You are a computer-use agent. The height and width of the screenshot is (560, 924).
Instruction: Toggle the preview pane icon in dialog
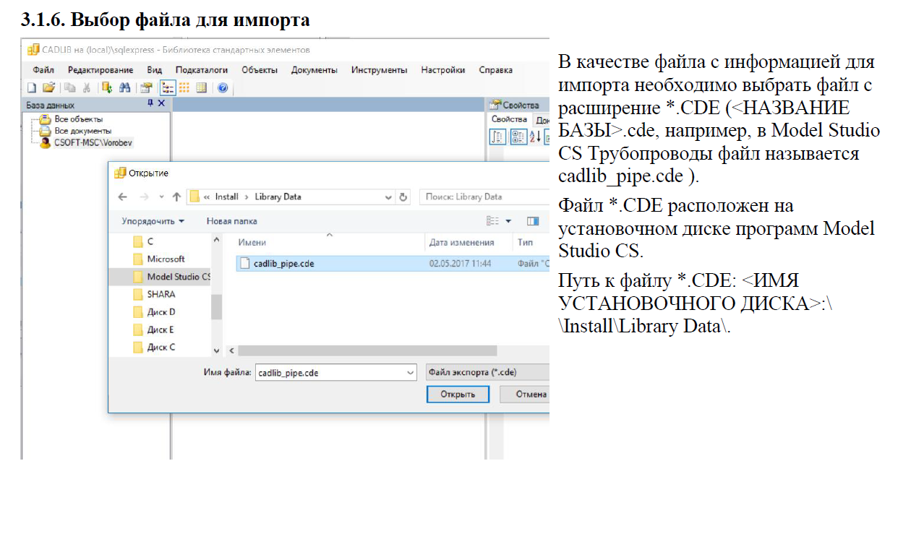(533, 221)
